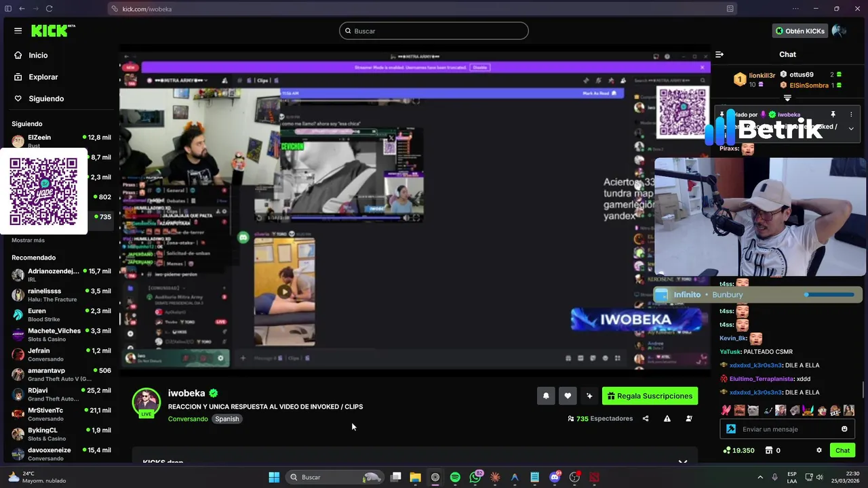Image resolution: width=868 pixels, height=488 pixels.
Task: Click Disable in streamer mode banner
Action: pos(480,67)
